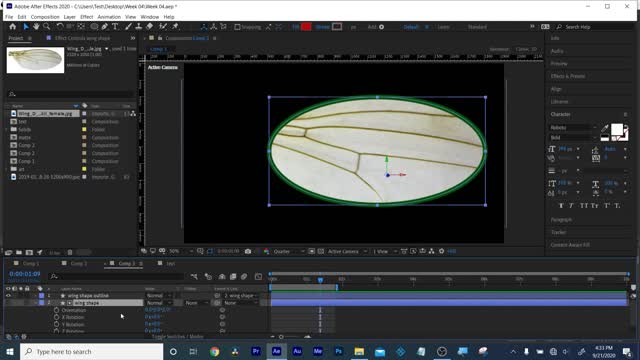Toggle the local axis mode button
This screenshot has height=360, width=640.
tap(203, 27)
